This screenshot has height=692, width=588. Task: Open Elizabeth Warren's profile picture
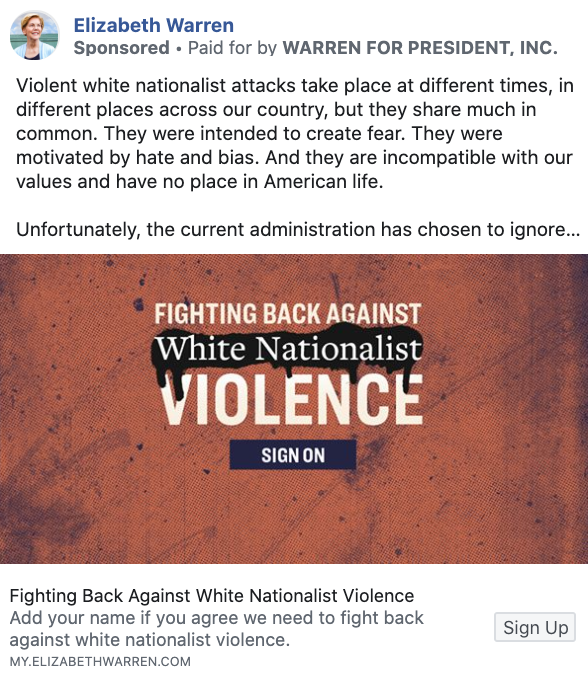click(34, 35)
